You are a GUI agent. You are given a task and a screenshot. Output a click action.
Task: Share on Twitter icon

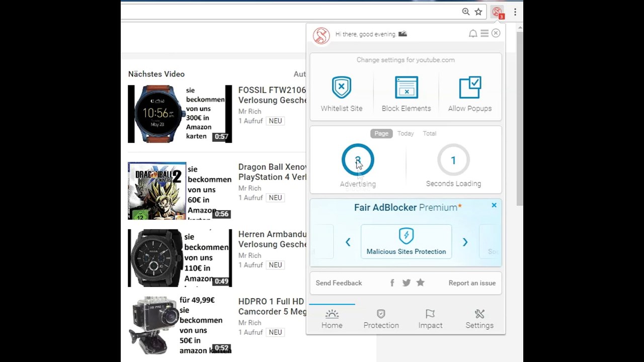pos(407,283)
